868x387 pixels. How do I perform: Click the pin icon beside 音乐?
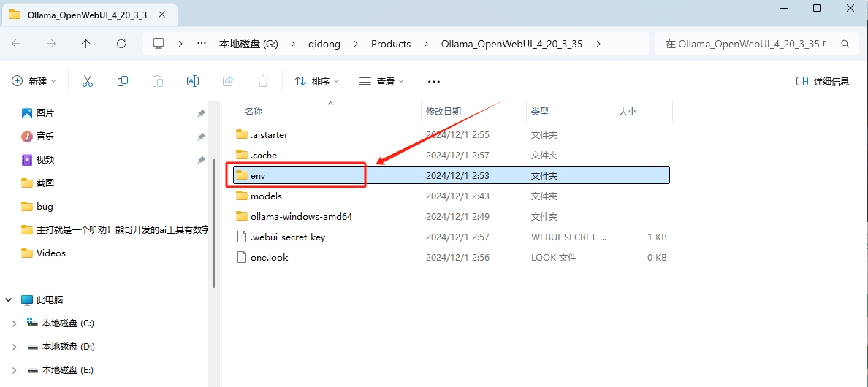click(x=201, y=136)
